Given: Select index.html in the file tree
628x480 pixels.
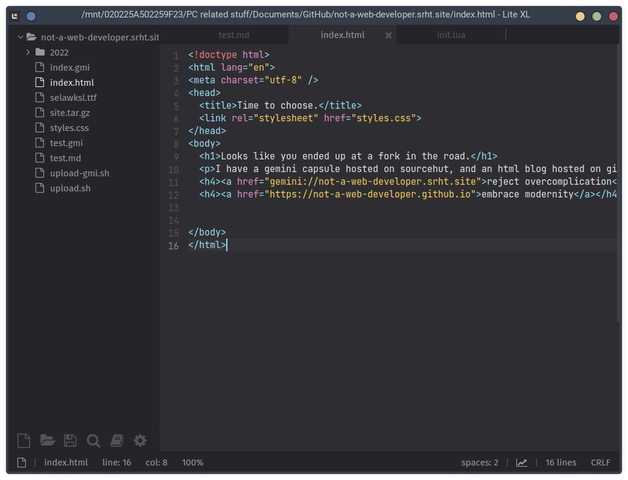Looking at the screenshot, I should click(x=72, y=83).
